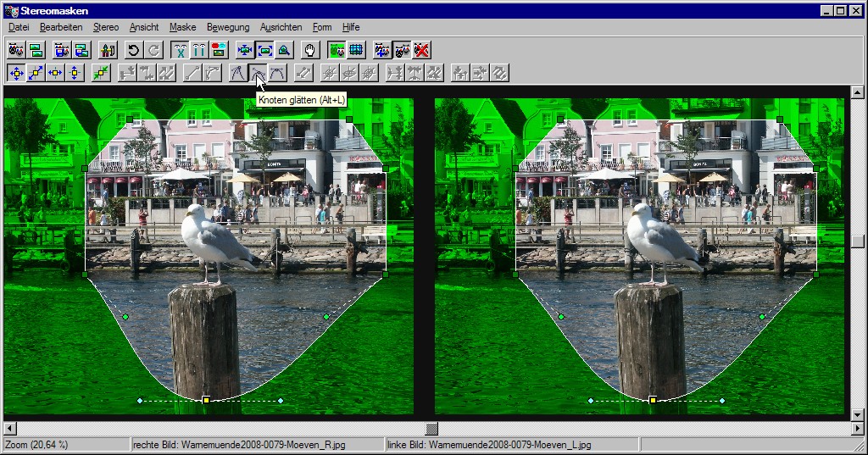Open the Datei menu

pos(19,27)
